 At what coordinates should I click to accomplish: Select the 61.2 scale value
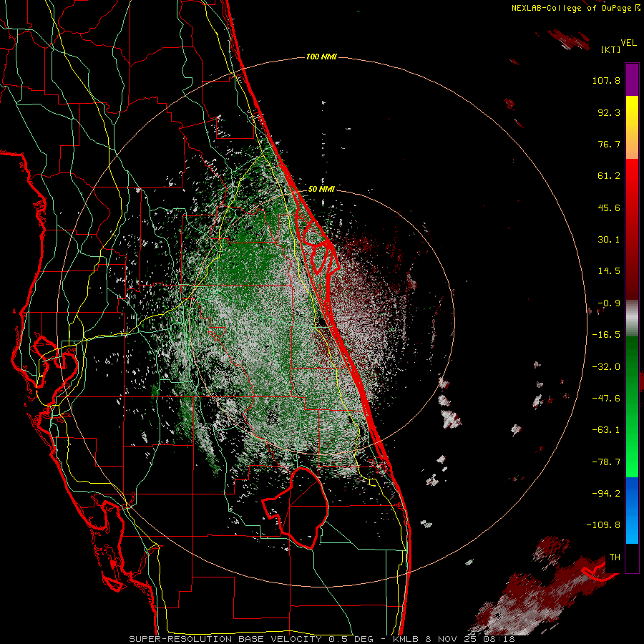click(x=609, y=176)
